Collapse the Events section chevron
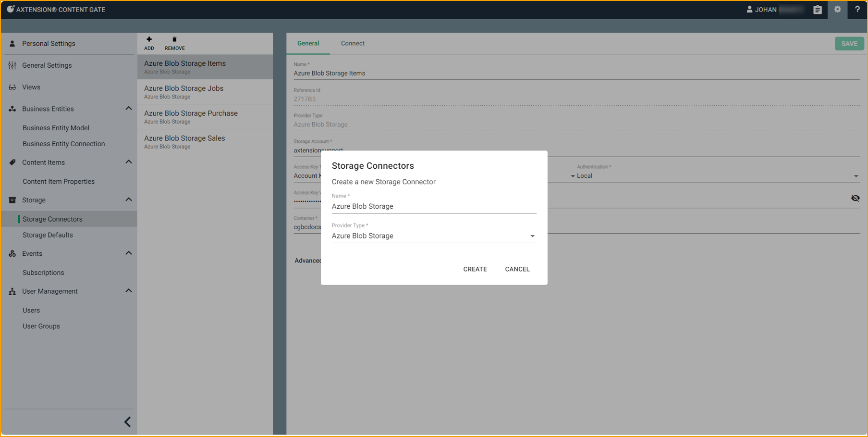Screen dimensions: 868x437 tap(129, 253)
